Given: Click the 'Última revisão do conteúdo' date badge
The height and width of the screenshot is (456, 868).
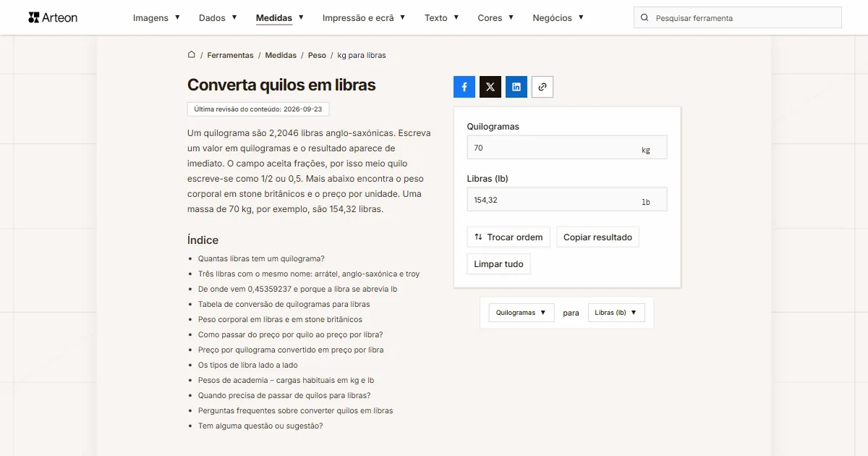Looking at the screenshot, I should tap(258, 109).
